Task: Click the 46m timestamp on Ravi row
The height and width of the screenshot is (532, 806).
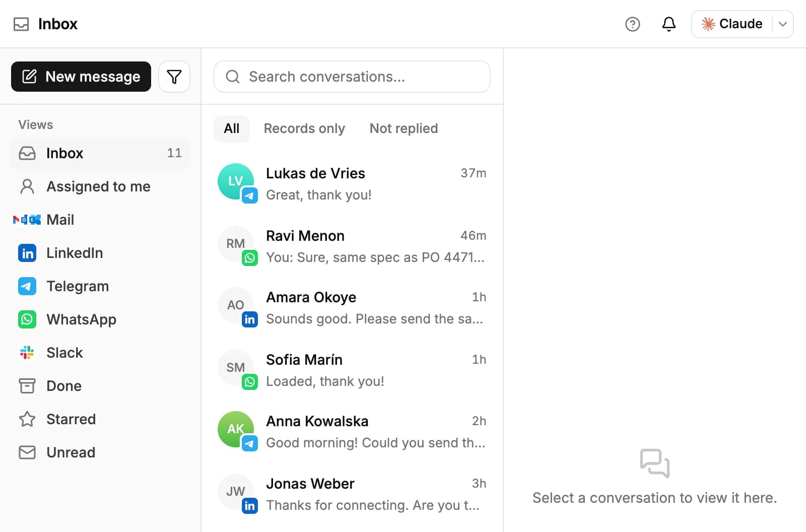Action: point(474,236)
